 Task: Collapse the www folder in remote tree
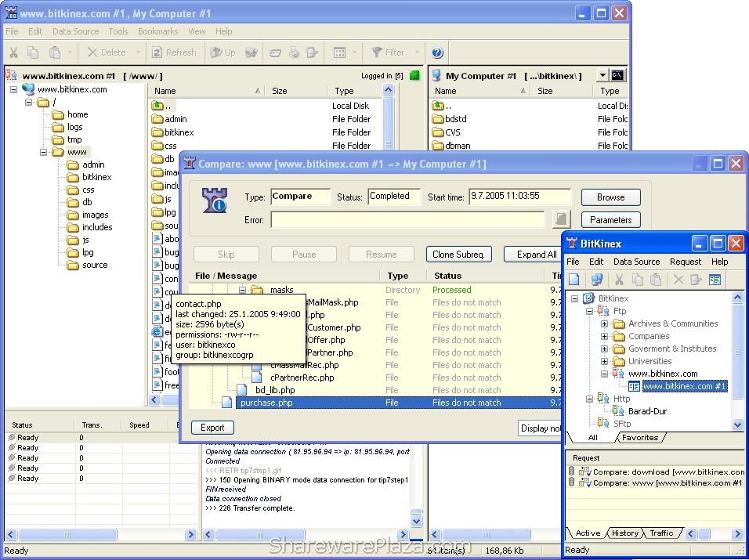tap(43, 152)
